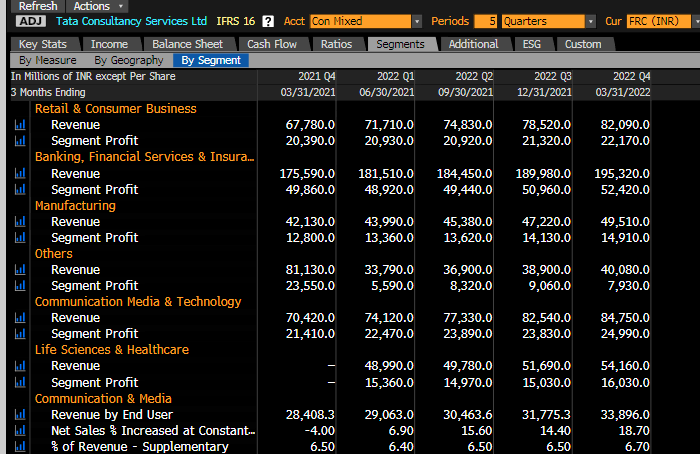
Task: Click the 33,896.0 Revenue by End User cell
Action: click(x=625, y=415)
